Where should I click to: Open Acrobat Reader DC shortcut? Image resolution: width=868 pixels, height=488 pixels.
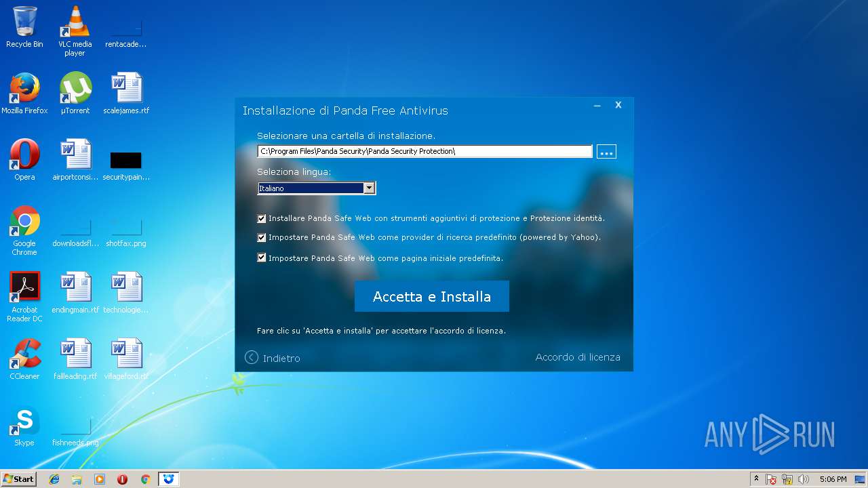24,297
